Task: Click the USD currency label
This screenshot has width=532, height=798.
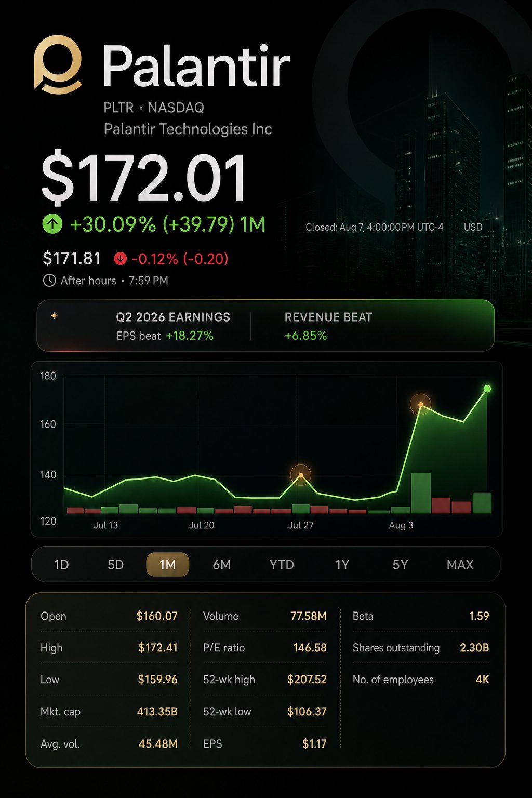Action: (473, 227)
